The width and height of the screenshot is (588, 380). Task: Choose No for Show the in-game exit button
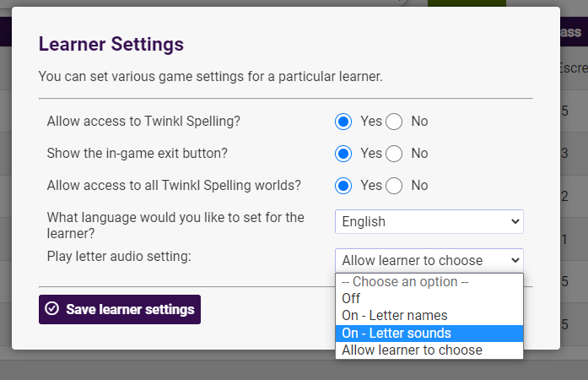tap(394, 154)
